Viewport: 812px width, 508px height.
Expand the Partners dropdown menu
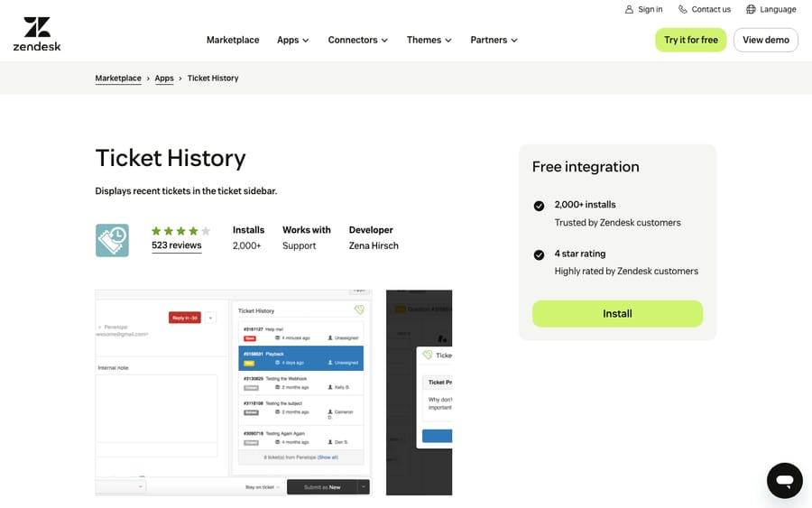tap(494, 40)
